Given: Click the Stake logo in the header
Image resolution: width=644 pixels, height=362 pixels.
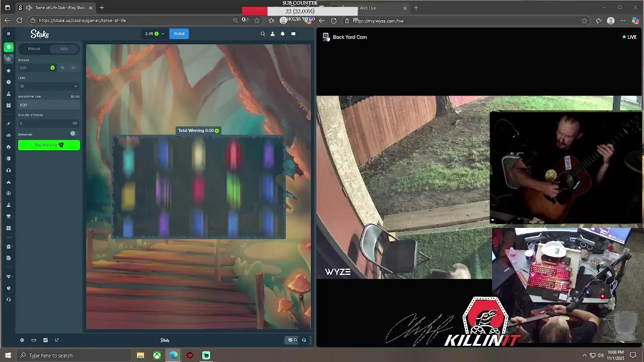Looking at the screenshot, I should [x=40, y=34].
